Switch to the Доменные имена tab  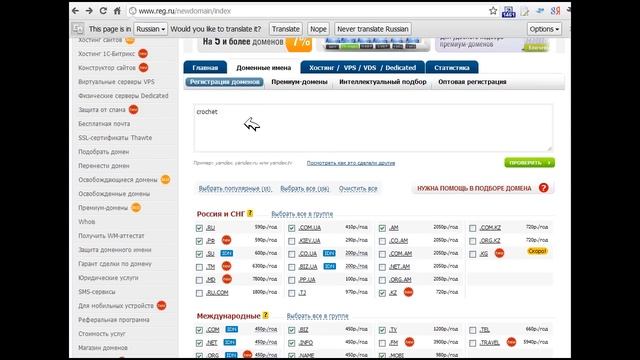(264, 67)
